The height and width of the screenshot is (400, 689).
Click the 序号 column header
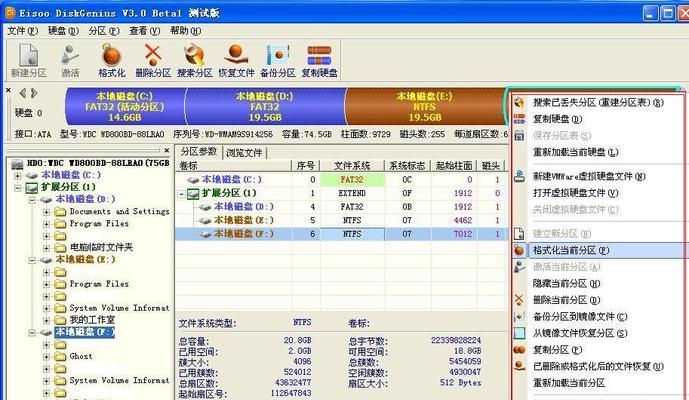(306, 166)
